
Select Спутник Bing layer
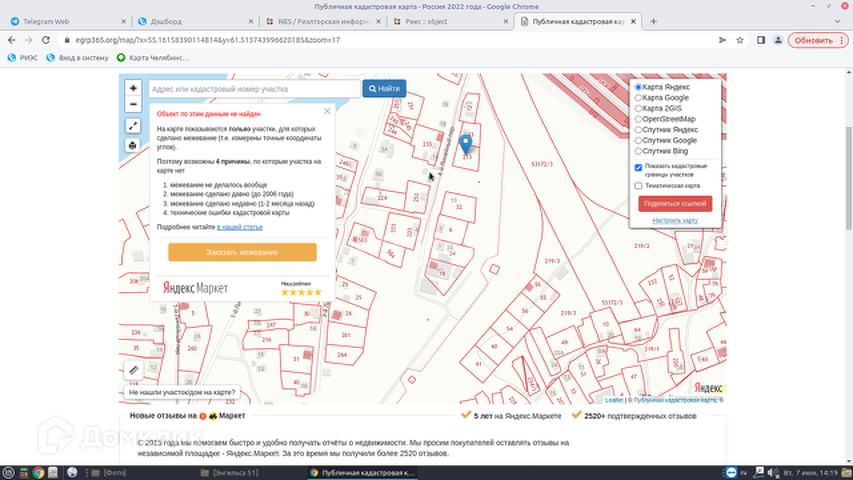click(x=638, y=151)
